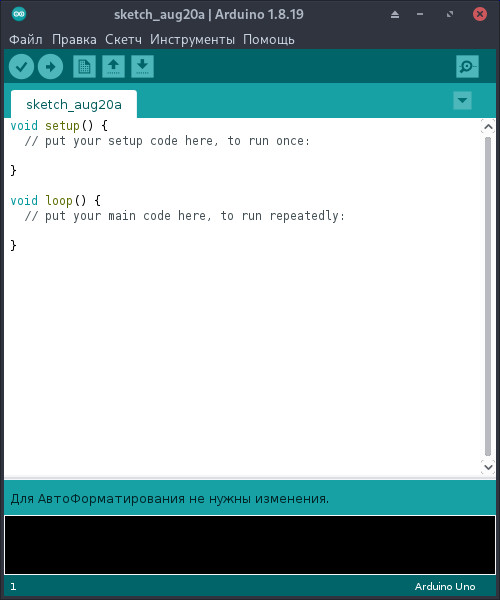This screenshot has height=600, width=500.
Task: Open the Скетч menu
Action: click(x=123, y=39)
